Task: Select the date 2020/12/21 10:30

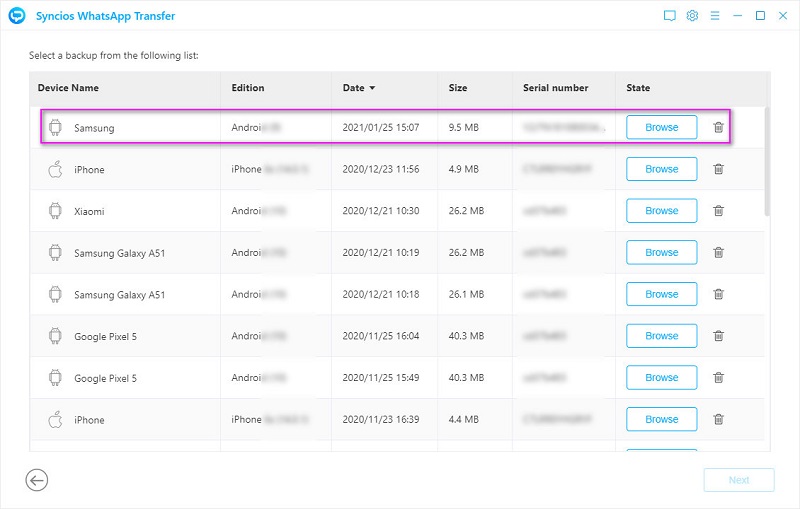Action: (381, 211)
